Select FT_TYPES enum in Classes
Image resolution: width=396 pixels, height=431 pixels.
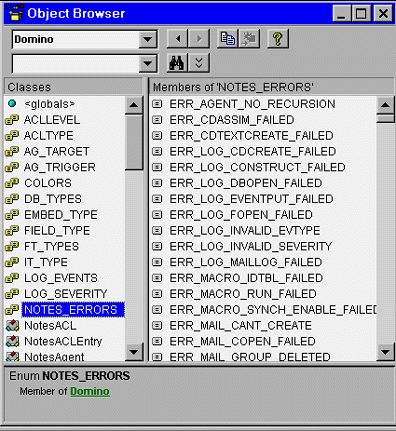point(51,246)
